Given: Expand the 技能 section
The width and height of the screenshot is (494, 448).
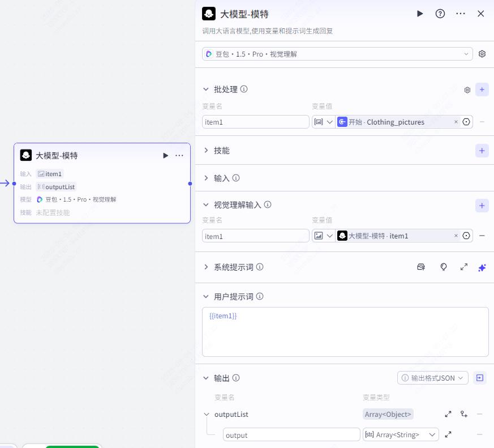Looking at the screenshot, I should [206, 151].
